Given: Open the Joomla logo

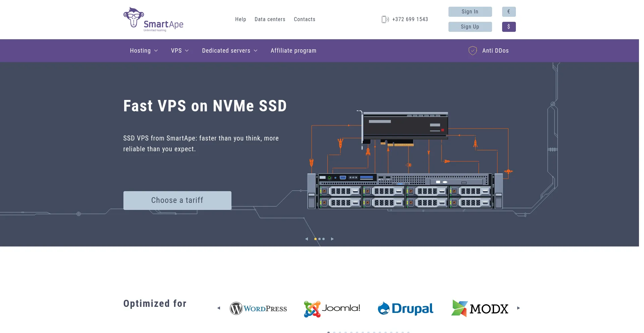Looking at the screenshot, I should pos(332,309).
